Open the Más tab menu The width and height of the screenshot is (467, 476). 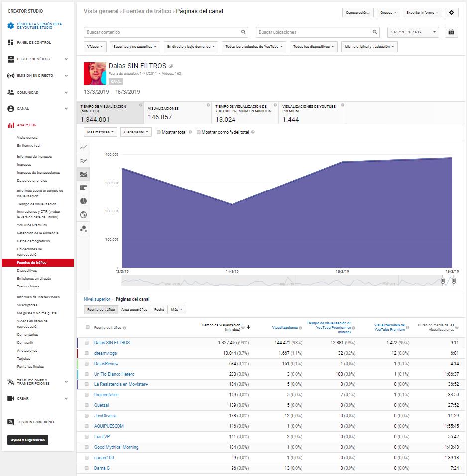point(177,310)
